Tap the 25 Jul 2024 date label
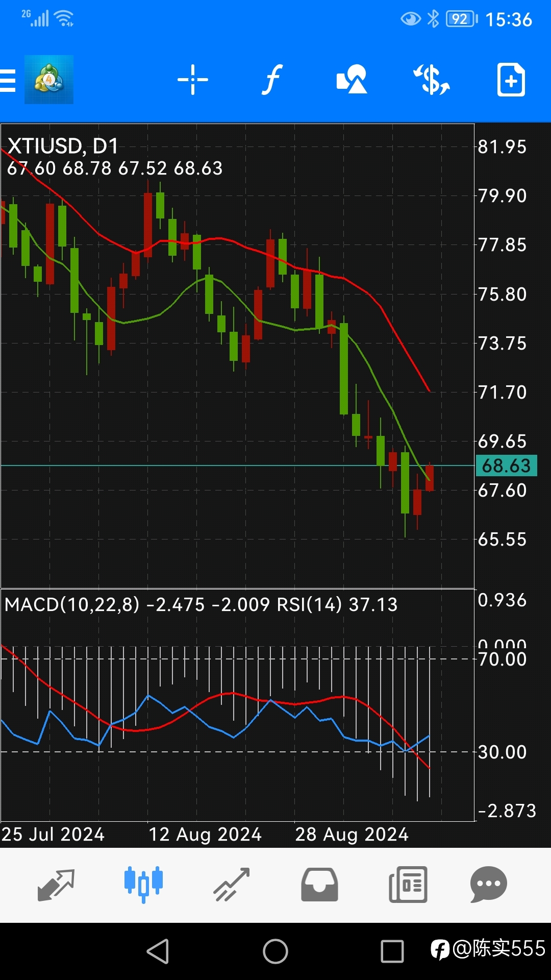Viewport: 551px width, 980px height. click(53, 834)
